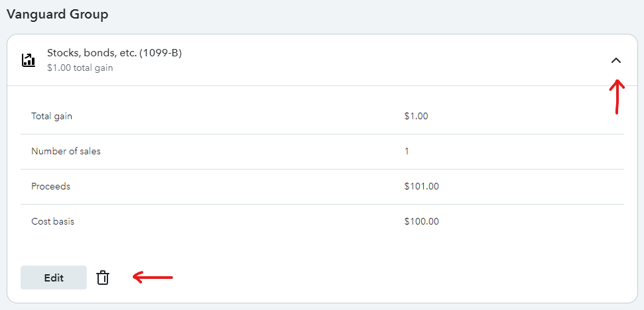Click the Edit button
Image resolution: width=644 pixels, height=310 pixels.
tap(54, 278)
